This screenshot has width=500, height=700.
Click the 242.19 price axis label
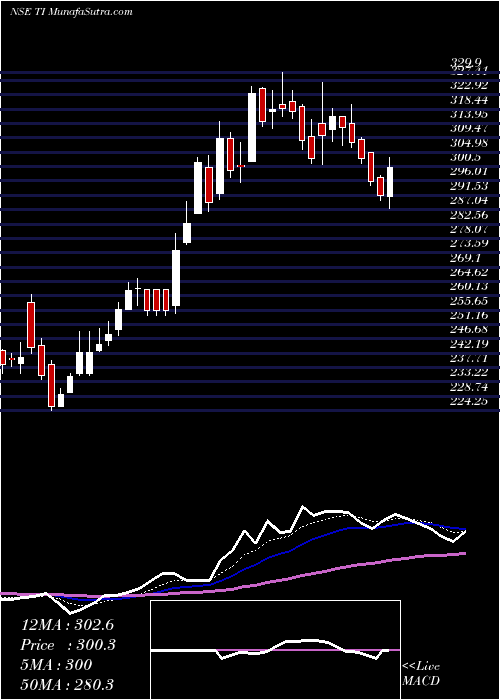(x=471, y=344)
